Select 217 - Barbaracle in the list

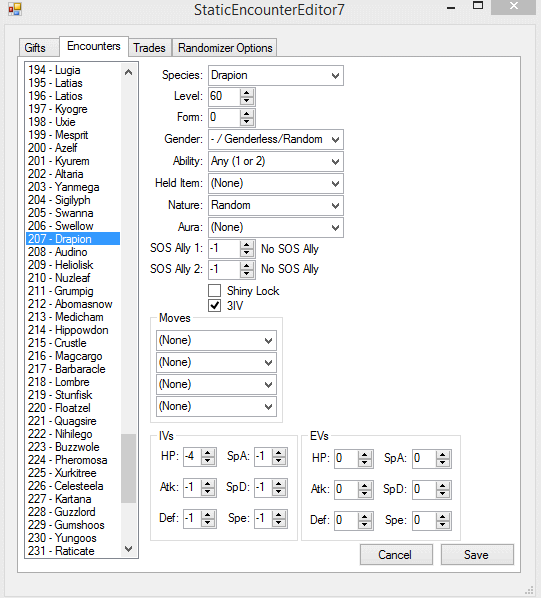coord(73,369)
